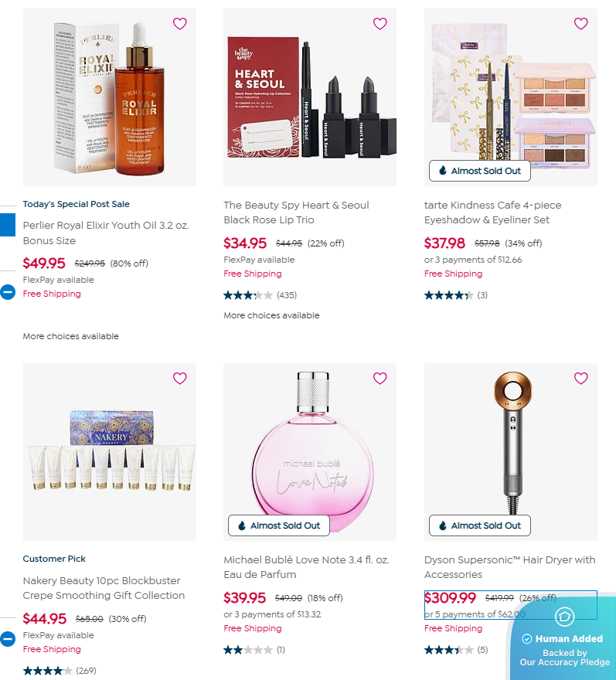Collapse the lower blue minus circle icon

8,639
